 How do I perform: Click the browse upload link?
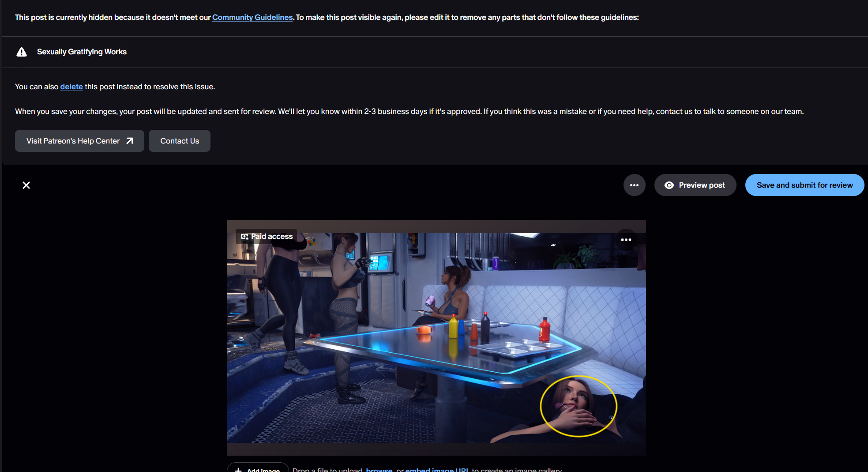click(379, 470)
